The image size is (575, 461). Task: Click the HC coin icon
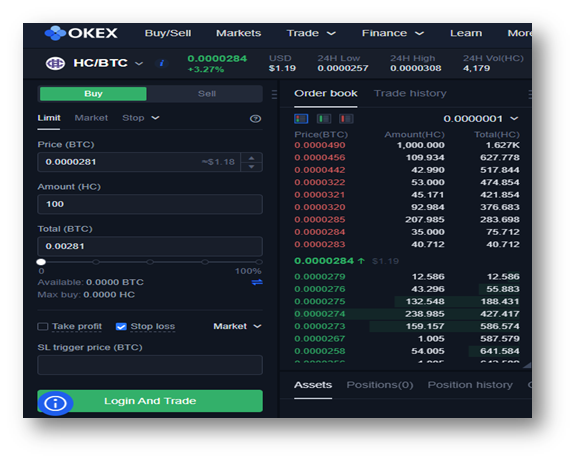[x=55, y=63]
